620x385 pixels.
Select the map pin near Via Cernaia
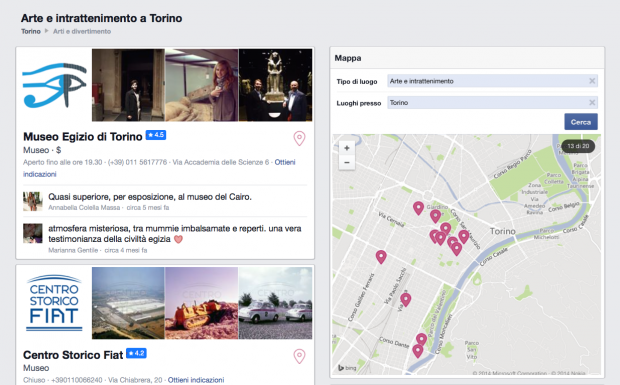point(418,208)
